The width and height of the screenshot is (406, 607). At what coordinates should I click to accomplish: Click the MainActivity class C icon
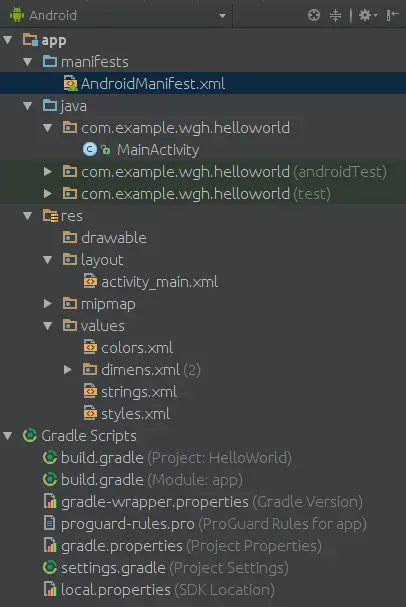coord(90,149)
